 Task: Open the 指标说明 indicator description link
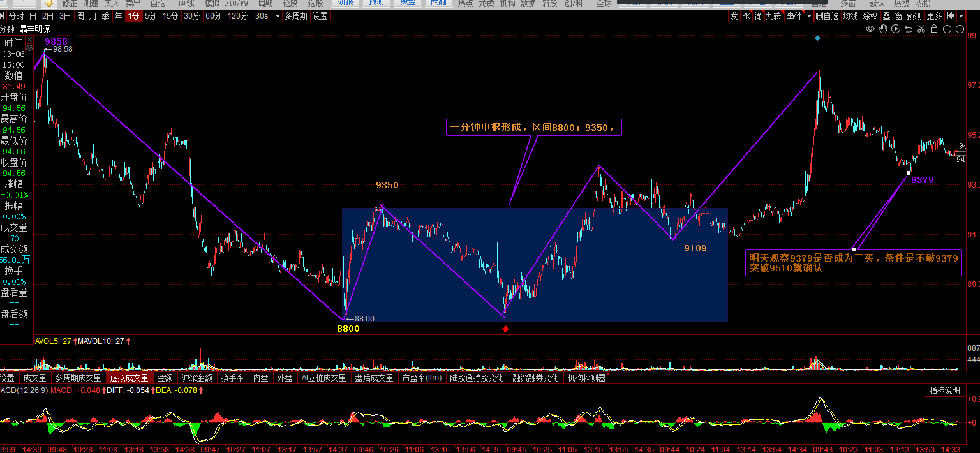coord(944,390)
